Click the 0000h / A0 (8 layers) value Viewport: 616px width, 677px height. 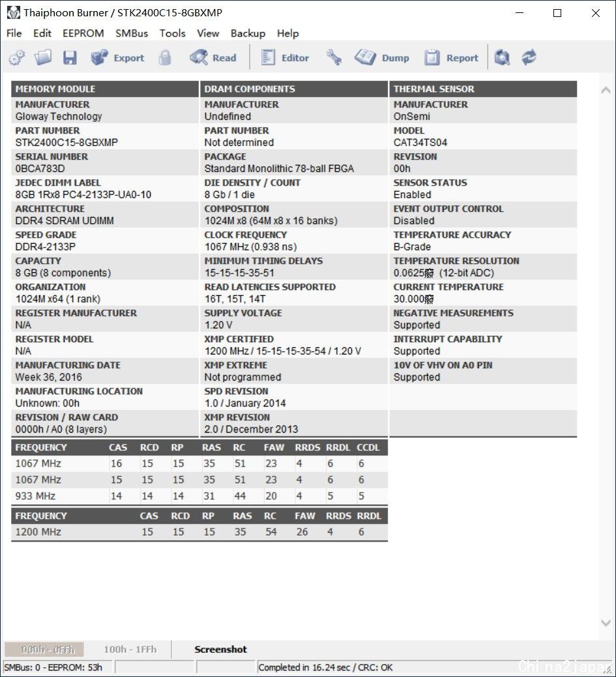point(61,429)
